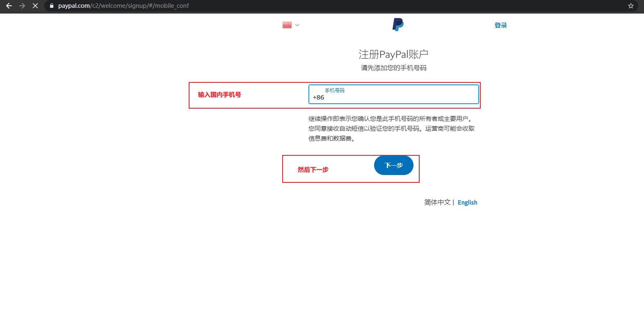
Task: Stop page loading with the X button
Action: click(35, 6)
